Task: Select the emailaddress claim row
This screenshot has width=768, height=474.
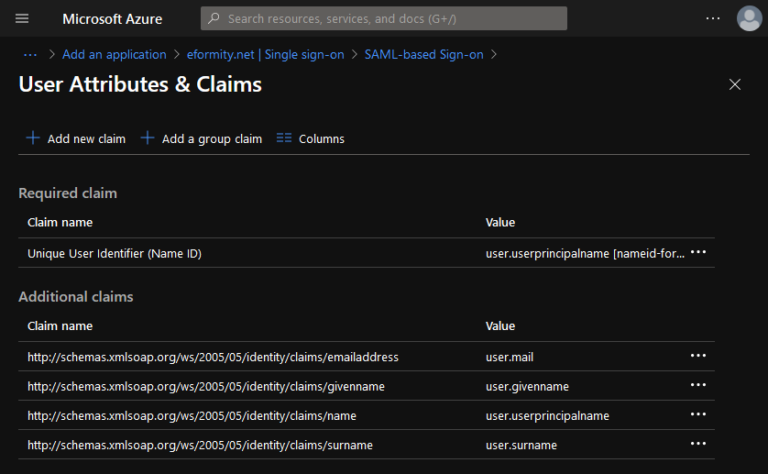Action: point(213,357)
